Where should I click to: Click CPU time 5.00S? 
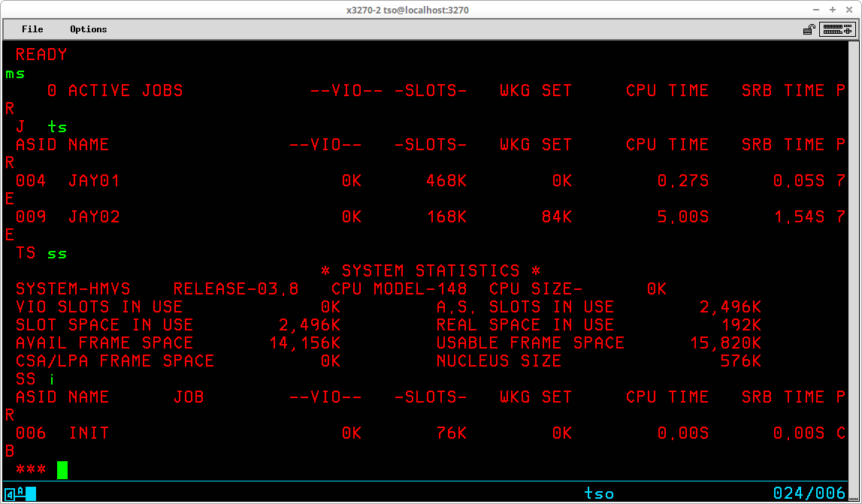tap(683, 217)
